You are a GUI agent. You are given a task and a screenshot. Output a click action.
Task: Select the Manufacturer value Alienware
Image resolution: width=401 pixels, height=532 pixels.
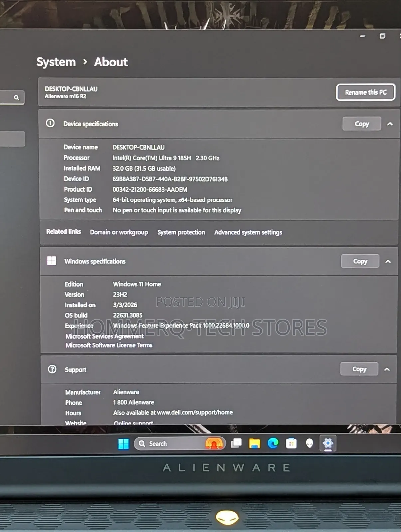coord(126,392)
